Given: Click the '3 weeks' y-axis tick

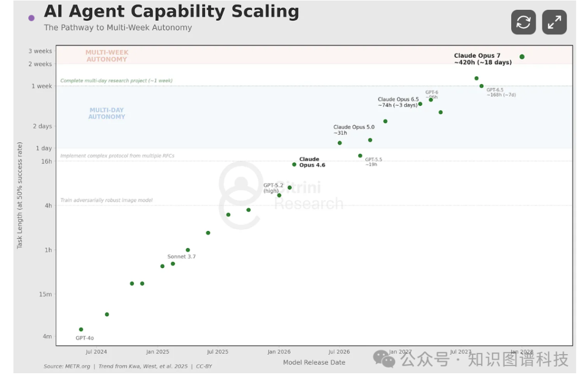Looking at the screenshot, I should 40,51.
